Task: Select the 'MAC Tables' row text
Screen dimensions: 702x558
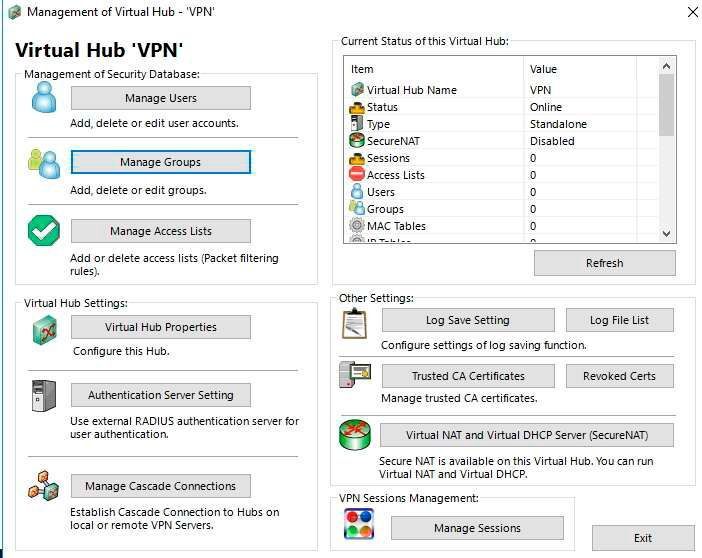Action: (x=396, y=226)
